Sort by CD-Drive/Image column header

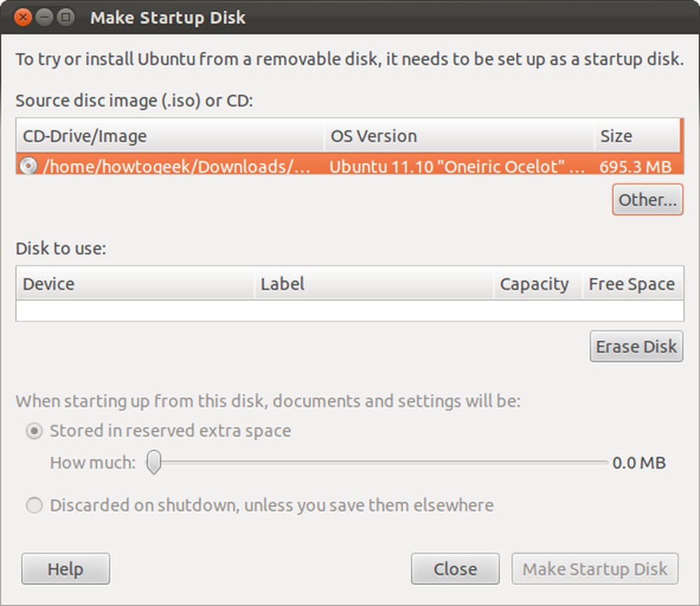(x=170, y=135)
